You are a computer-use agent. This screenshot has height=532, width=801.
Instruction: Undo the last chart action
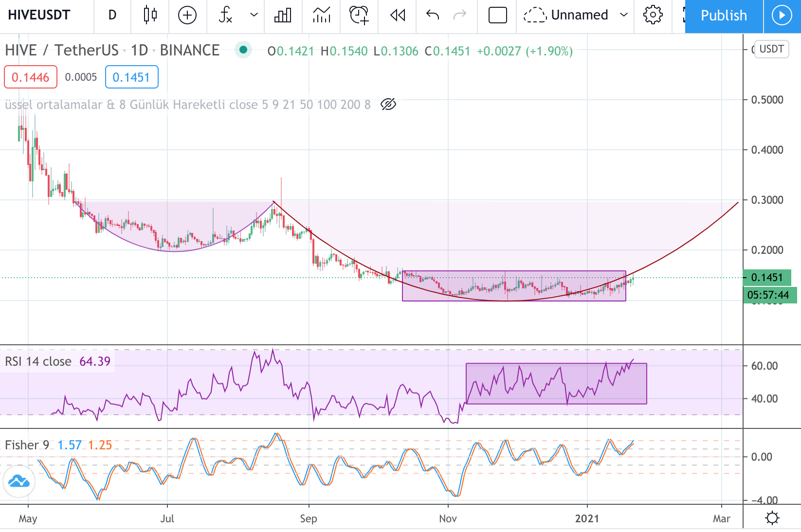point(432,15)
